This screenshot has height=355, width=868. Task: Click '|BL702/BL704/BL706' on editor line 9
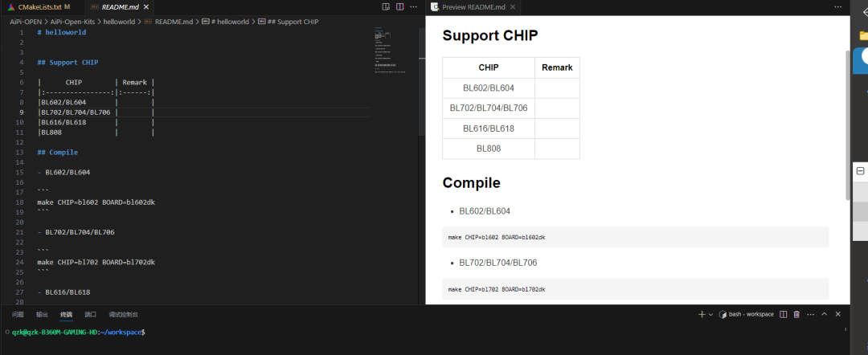(74, 112)
